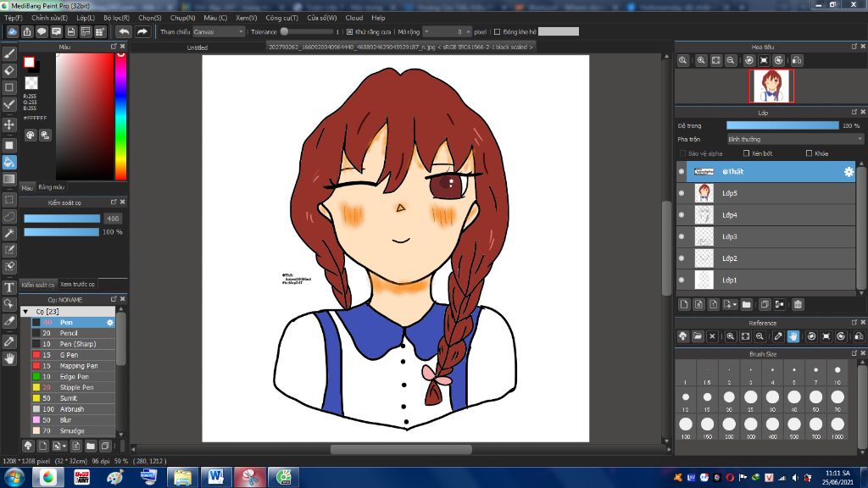This screenshot has height=488, width=868.
Task: Add a new layer folder
Action: point(746,304)
